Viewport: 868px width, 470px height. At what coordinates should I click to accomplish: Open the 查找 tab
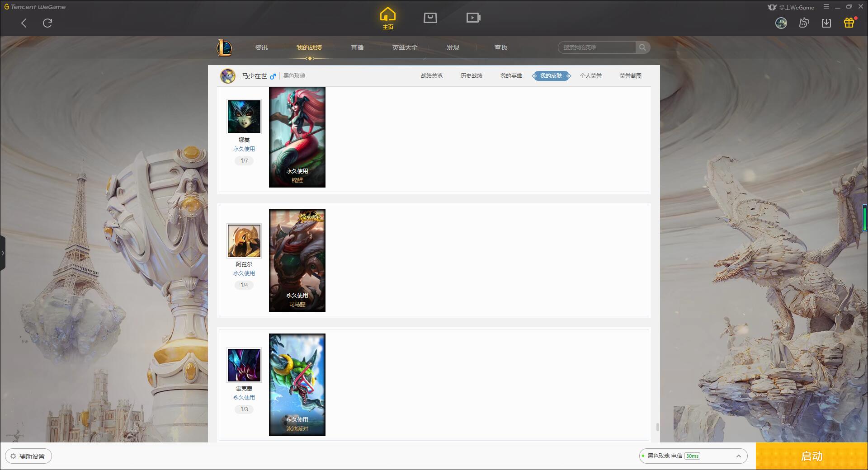click(501, 47)
